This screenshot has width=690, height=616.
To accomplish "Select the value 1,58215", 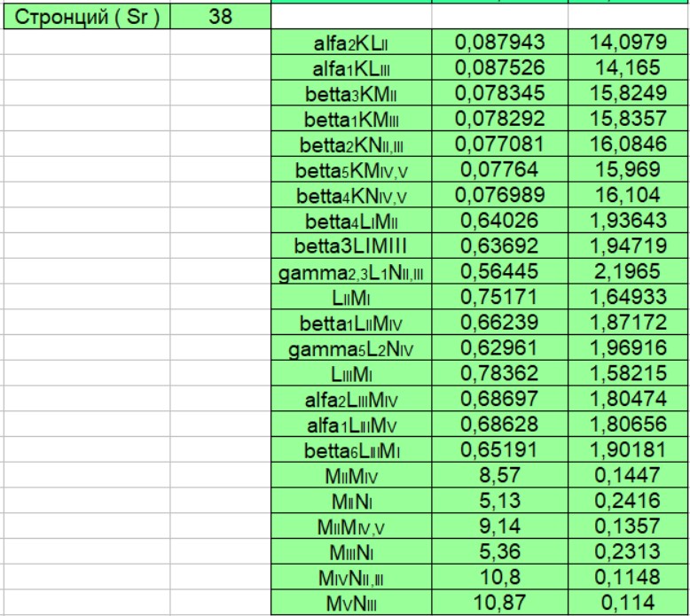I will (628, 374).
